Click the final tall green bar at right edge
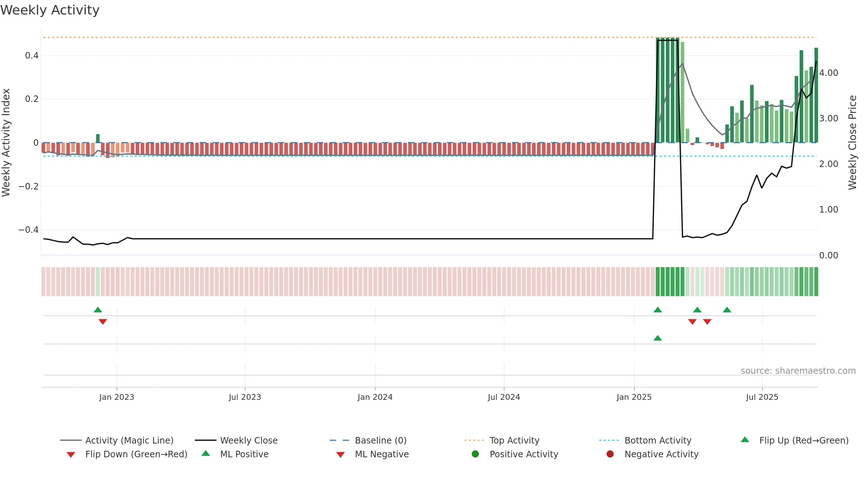The image size is (868, 488). tap(816, 95)
